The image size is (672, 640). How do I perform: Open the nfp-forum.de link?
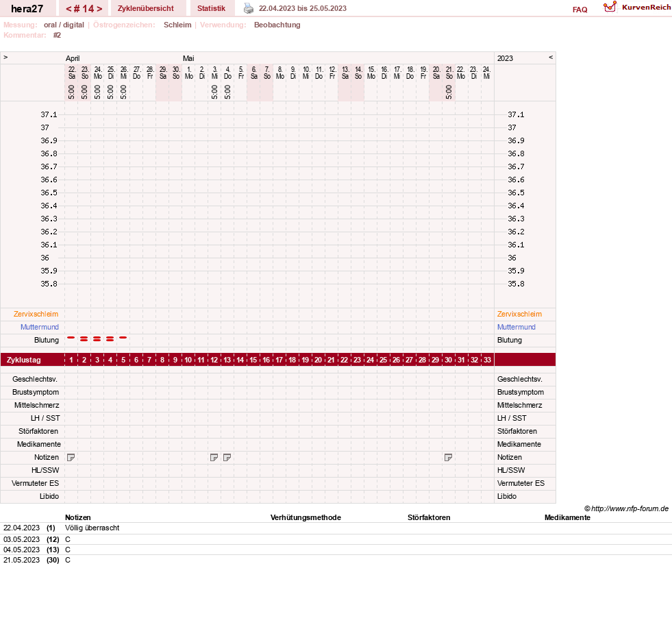(x=626, y=508)
